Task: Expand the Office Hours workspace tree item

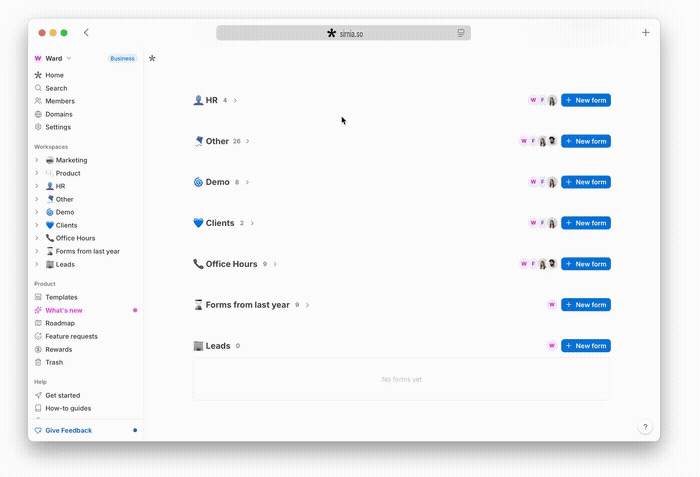Action: (37, 238)
